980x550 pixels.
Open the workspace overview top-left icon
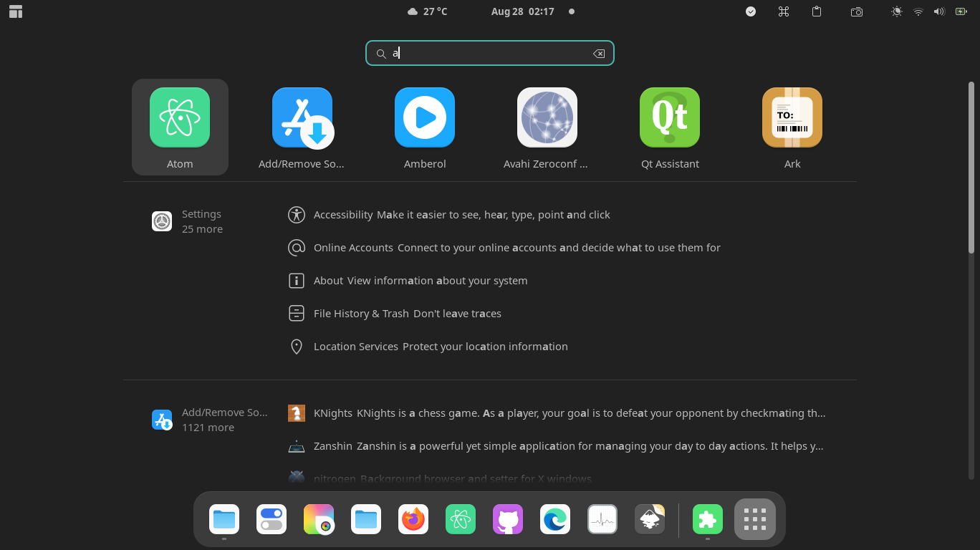pyautogui.click(x=16, y=11)
